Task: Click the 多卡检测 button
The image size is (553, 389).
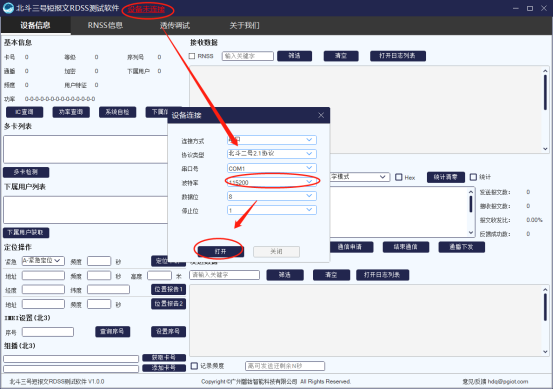Action: tap(26, 172)
